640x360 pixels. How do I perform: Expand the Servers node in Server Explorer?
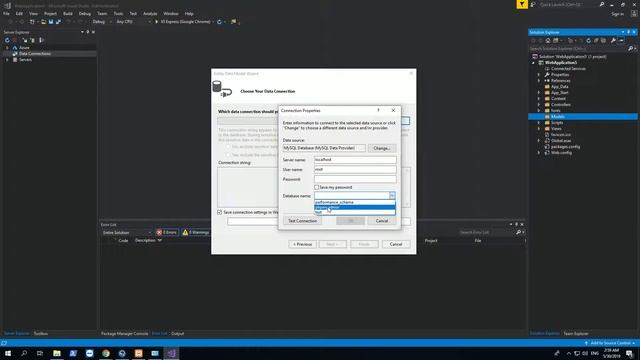pos(7,60)
